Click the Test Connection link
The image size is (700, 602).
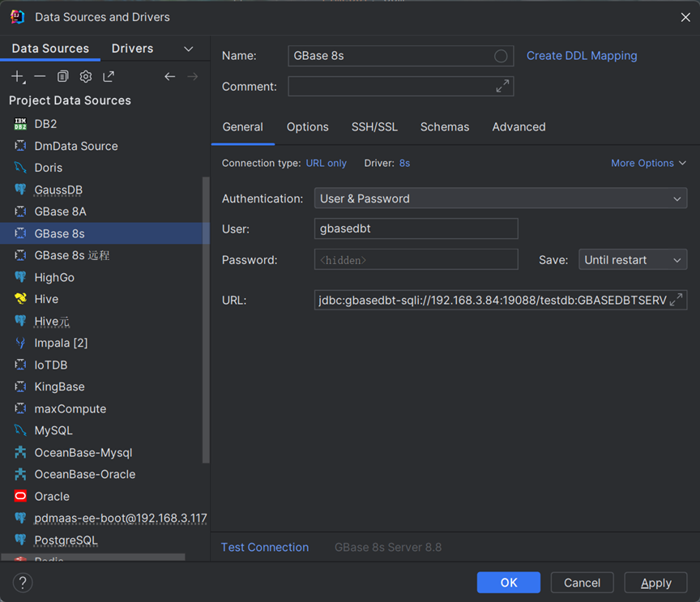tap(264, 548)
